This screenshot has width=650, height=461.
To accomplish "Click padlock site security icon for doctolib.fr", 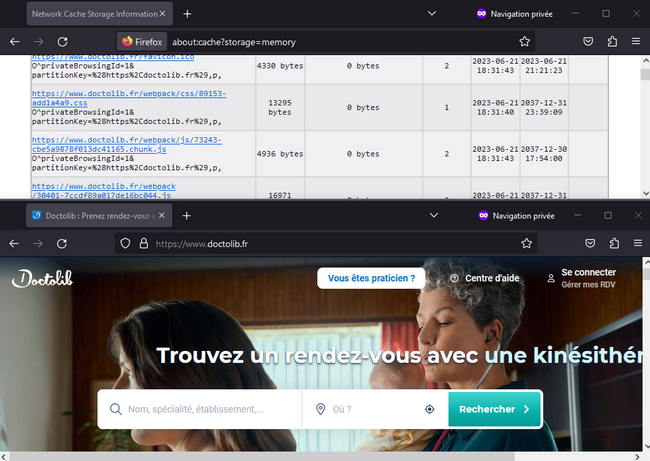I will [x=144, y=243].
